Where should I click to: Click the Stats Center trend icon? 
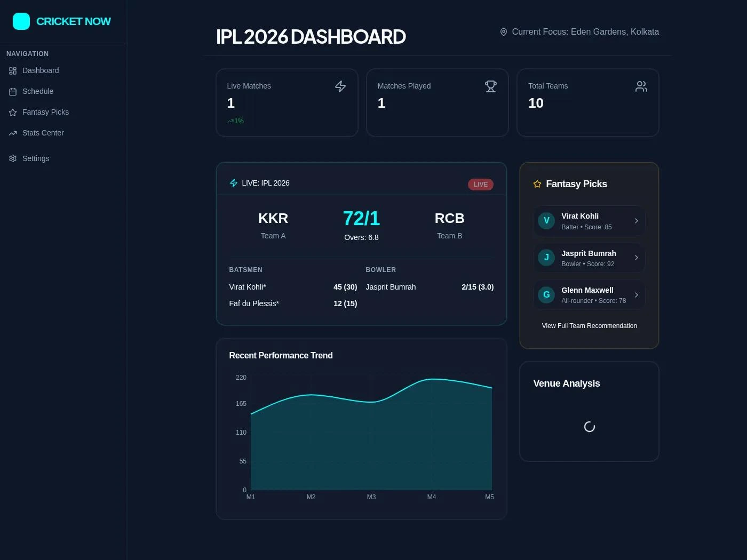pos(13,133)
